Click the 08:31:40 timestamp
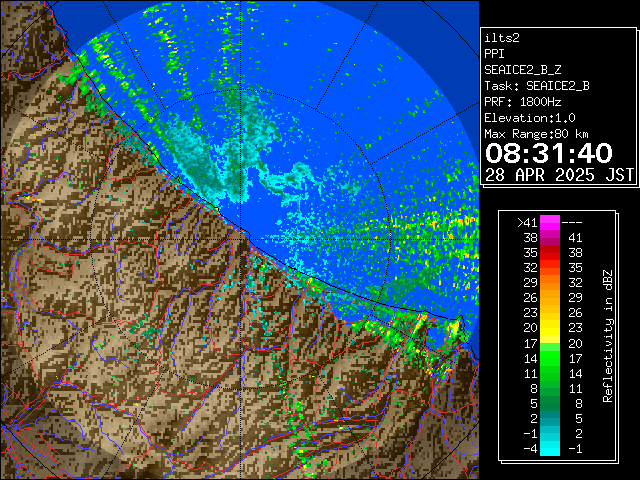This screenshot has width=640, height=480. (549, 153)
